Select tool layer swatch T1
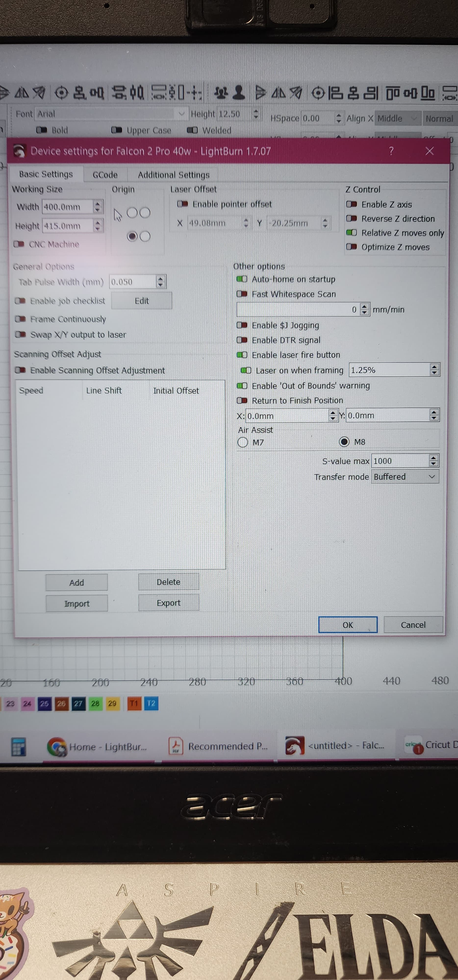Screen dimensions: 458x980 pyautogui.click(x=134, y=703)
